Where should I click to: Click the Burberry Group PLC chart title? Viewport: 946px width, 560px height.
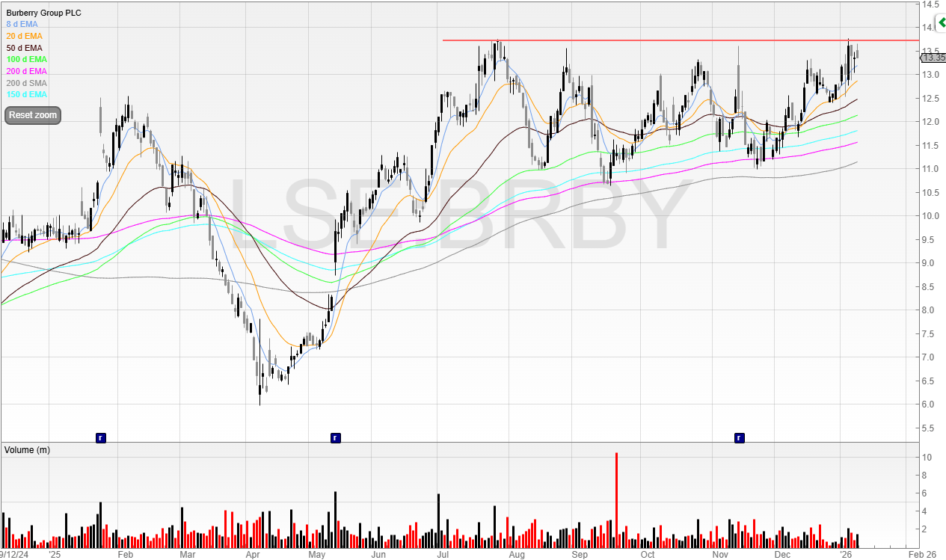point(44,13)
